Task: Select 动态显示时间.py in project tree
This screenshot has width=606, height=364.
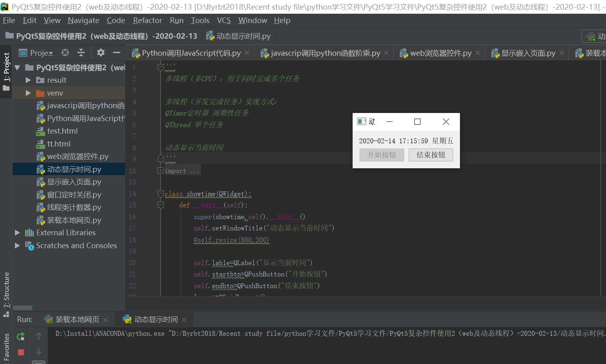Action: tap(69, 169)
